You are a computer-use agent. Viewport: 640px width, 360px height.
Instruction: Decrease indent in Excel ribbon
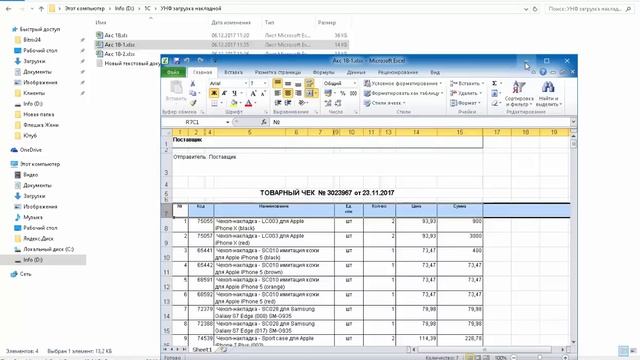tap(278, 103)
